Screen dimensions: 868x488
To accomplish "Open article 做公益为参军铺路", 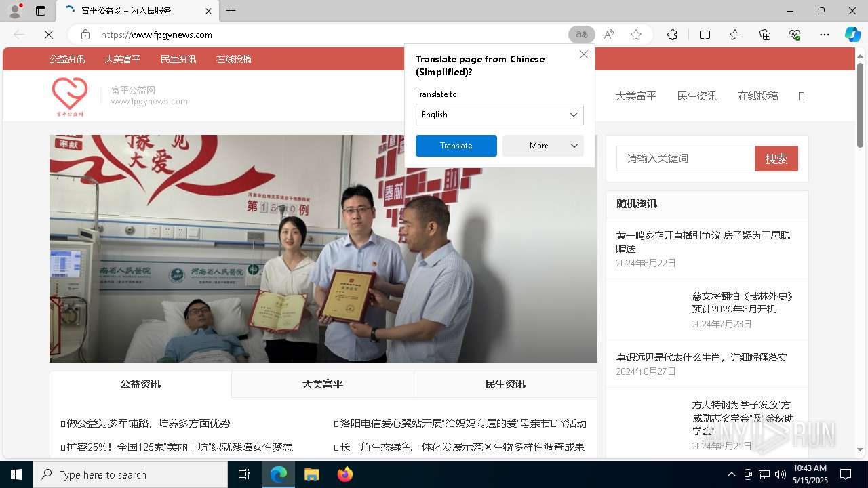I will pyautogui.click(x=148, y=423).
